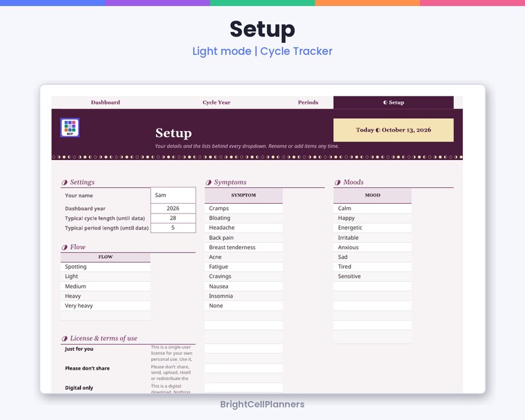Select the None symptom cell
525x420 pixels.
pyautogui.click(x=243, y=306)
